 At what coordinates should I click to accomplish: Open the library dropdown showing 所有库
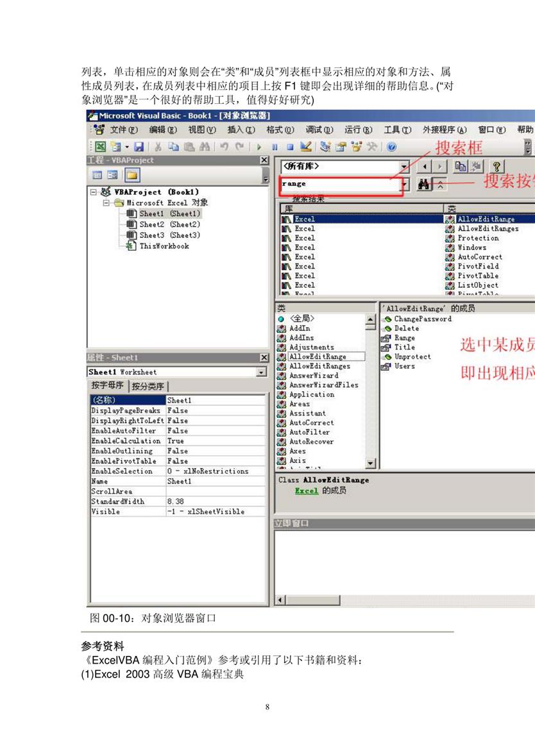[x=403, y=167]
